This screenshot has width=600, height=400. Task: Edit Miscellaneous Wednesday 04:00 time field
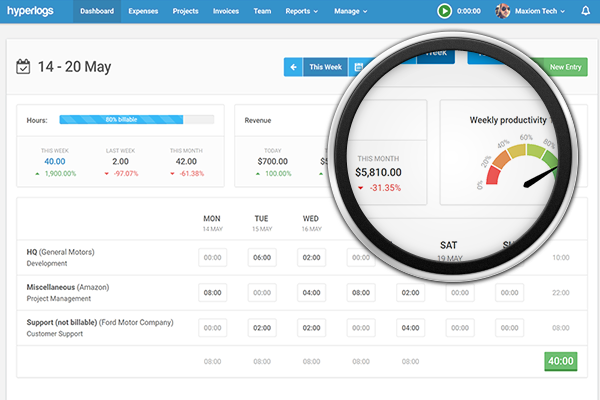click(311, 292)
